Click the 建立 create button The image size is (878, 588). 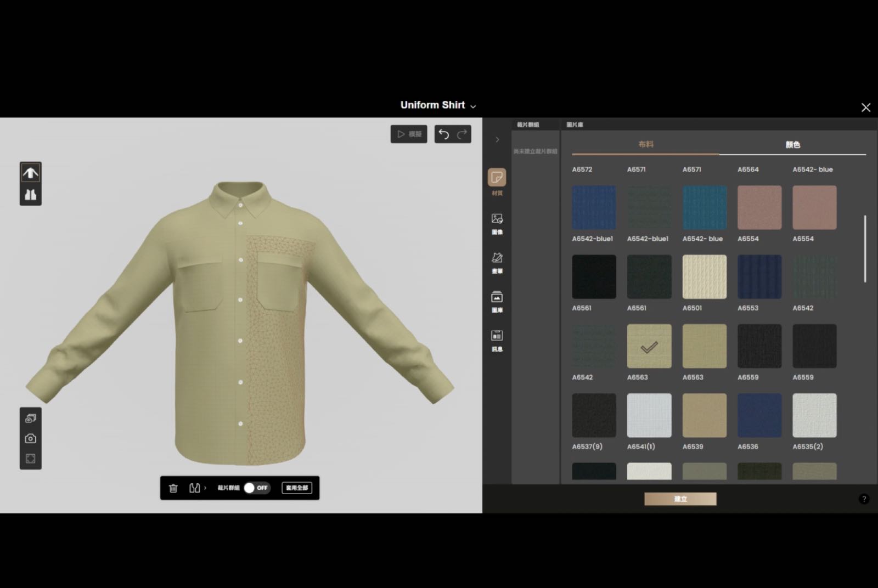[680, 499]
